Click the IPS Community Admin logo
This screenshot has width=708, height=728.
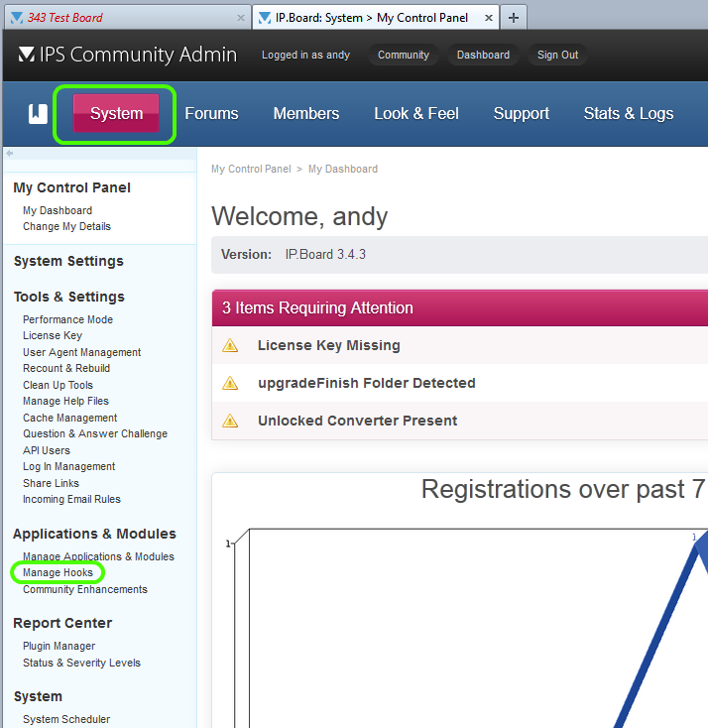128,55
